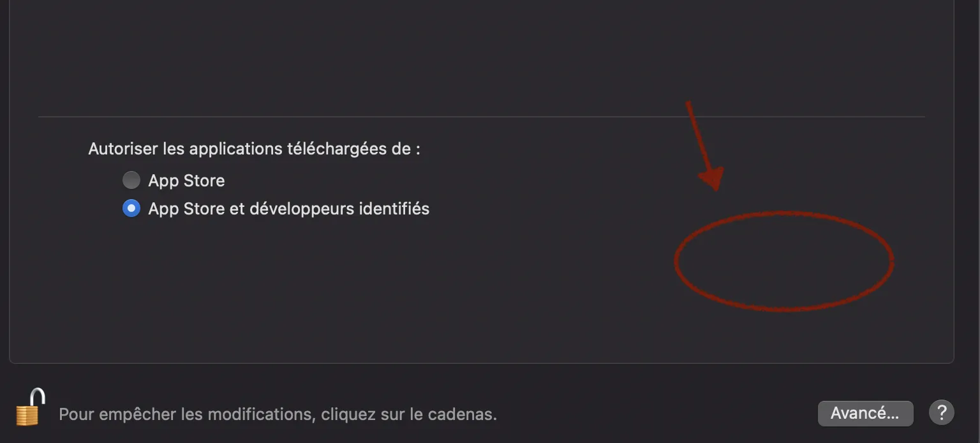Viewport: 980px width, 443px height.
Task: Choose App Store et développeurs identifiés radio
Action: pos(131,209)
